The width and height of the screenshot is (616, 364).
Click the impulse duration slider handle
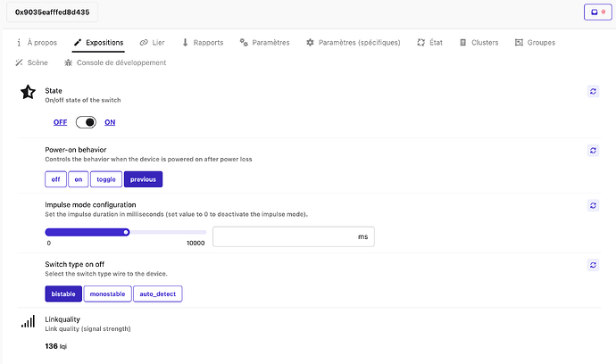[127, 232]
